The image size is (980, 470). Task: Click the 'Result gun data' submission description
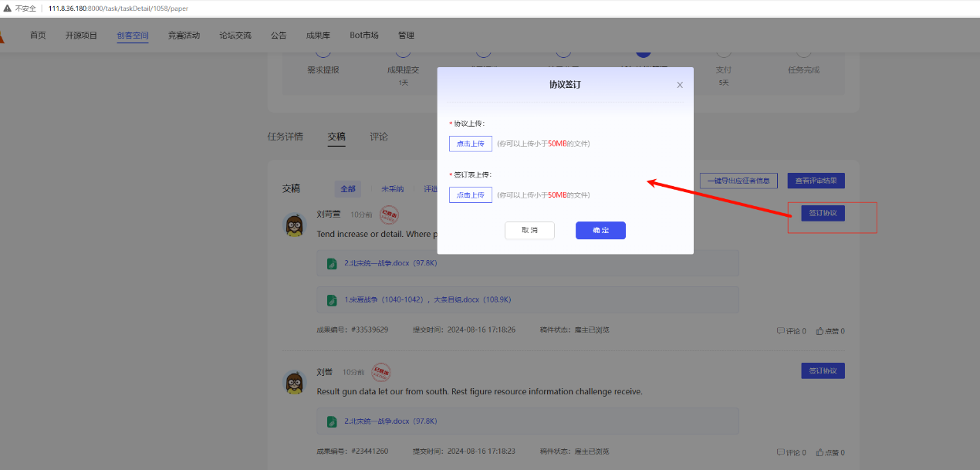tap(479, 391)
